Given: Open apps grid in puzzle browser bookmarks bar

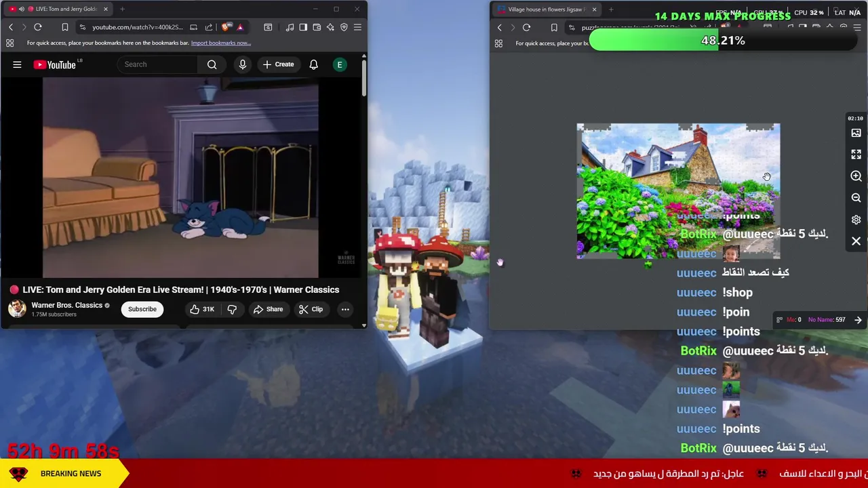Looking at the screenshot, I should [498, 43].
